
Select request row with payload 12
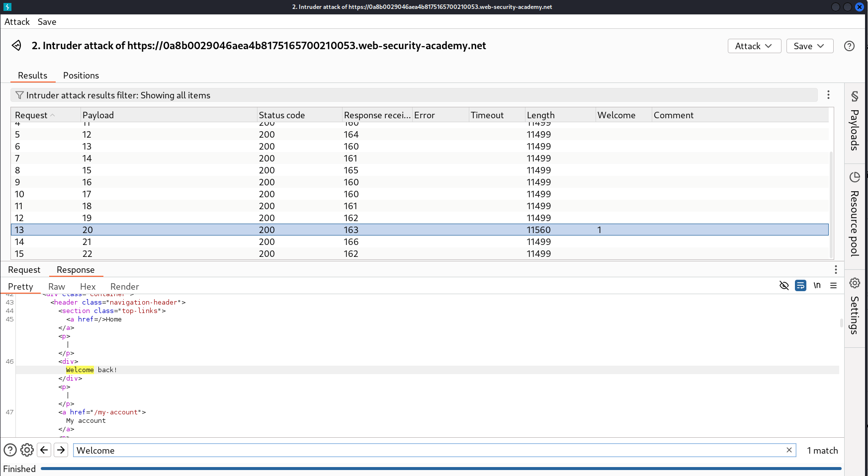420,135
